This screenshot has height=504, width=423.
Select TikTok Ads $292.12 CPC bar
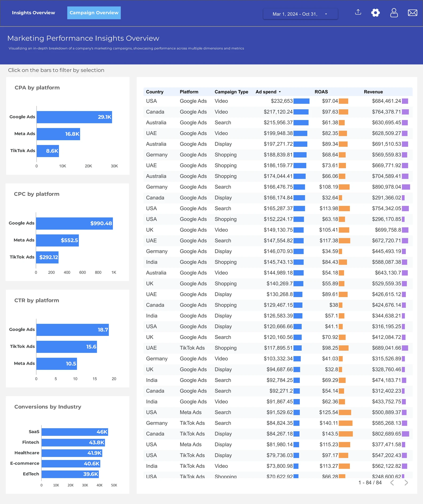coord(47,257)
